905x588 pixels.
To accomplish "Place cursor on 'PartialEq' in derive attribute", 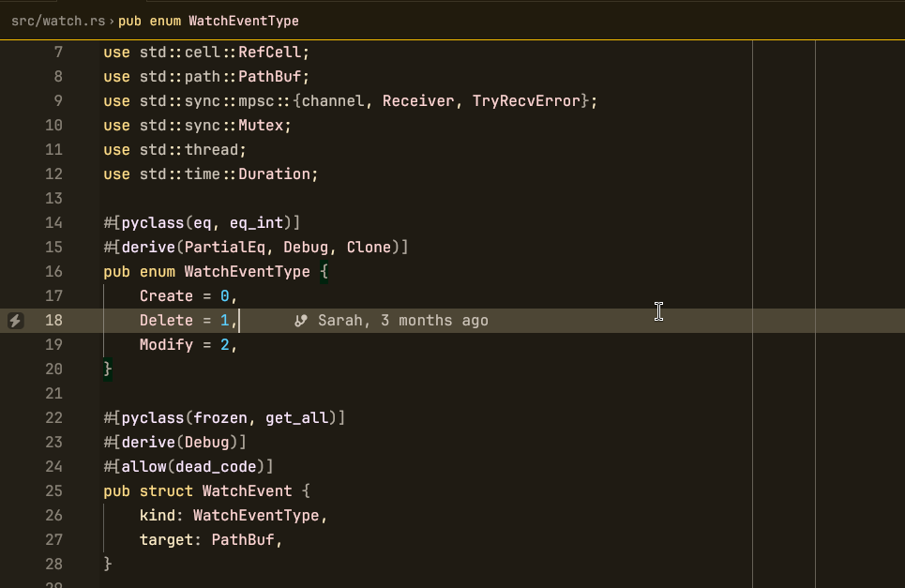I will click(x=224, y=247).
